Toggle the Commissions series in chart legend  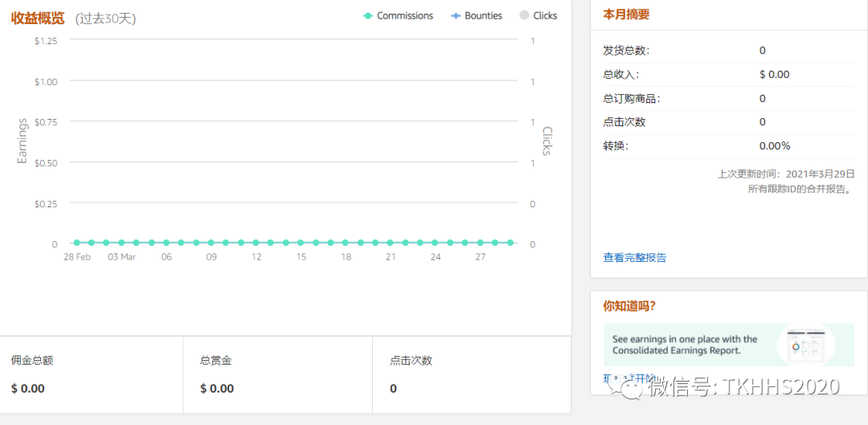pos(404,15)
